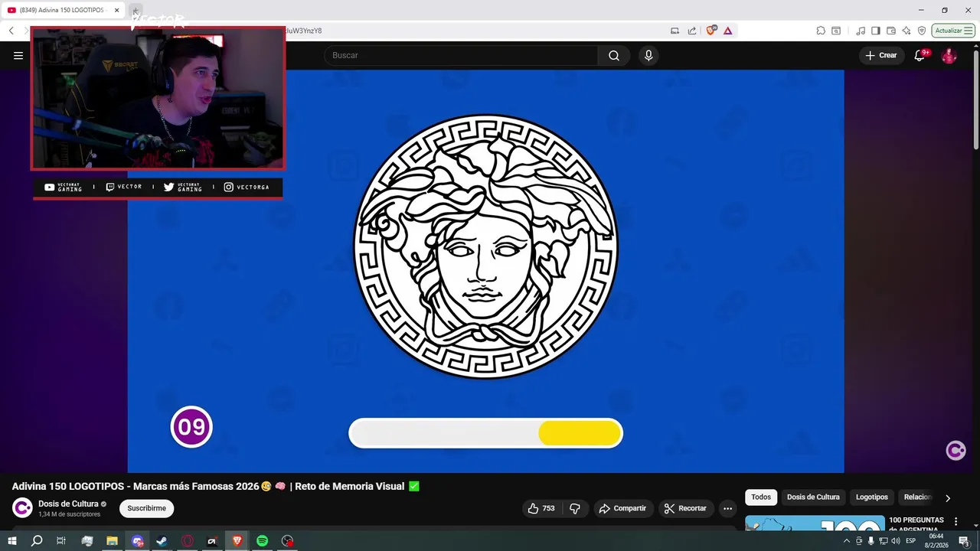Open more actions three-dot menu under video
980x551 pixels.
click(727, 508)
